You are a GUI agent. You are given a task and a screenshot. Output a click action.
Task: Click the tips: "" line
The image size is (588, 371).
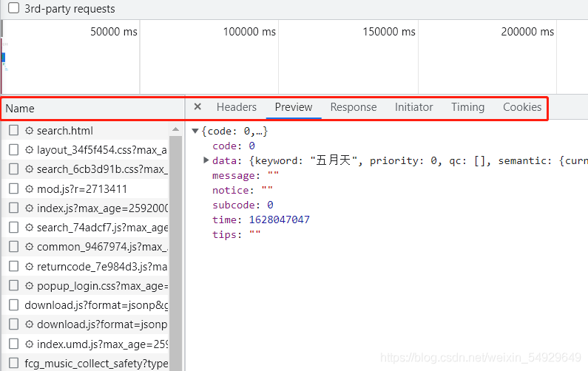pos(236,234)
